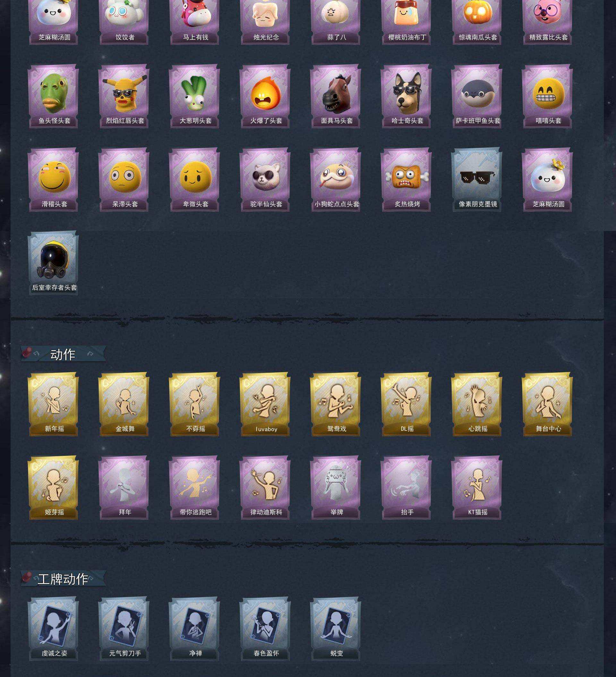Viewport: 616px width, 677px height.
Task: Open the KT猫摇 purple dance card
Action: point(477,488)
